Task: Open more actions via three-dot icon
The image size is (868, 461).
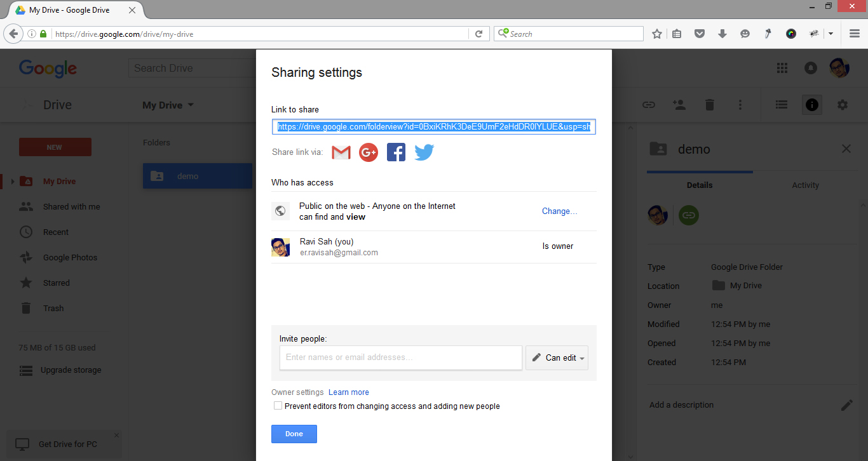Action: tap(740, 104)
